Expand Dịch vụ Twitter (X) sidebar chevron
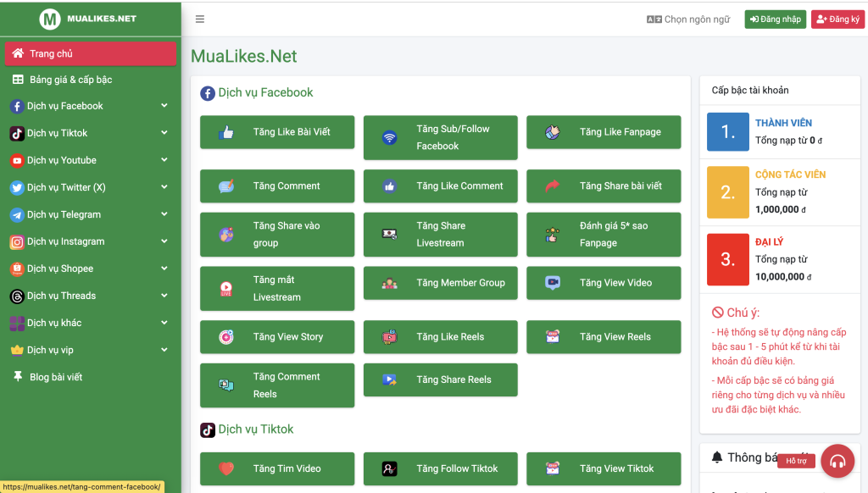This screenshot has width=868, height=493. pyautogui.click(x=164, y=187)
